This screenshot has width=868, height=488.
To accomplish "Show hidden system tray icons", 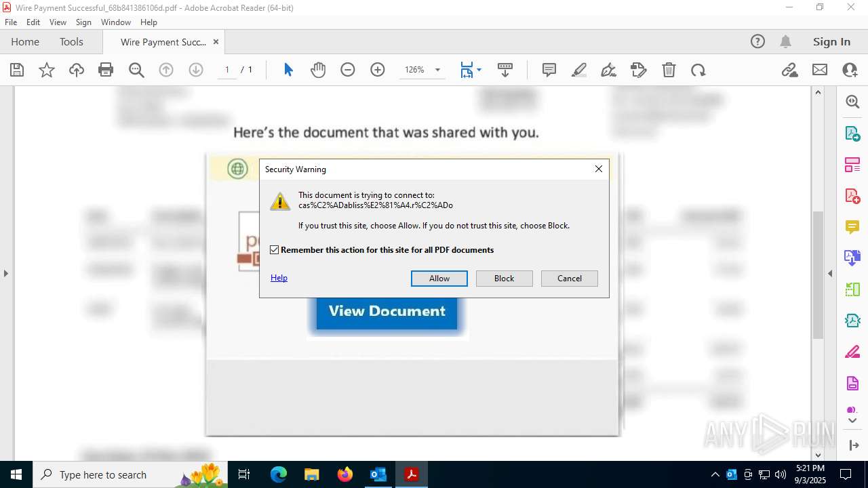I will (715, 474).
